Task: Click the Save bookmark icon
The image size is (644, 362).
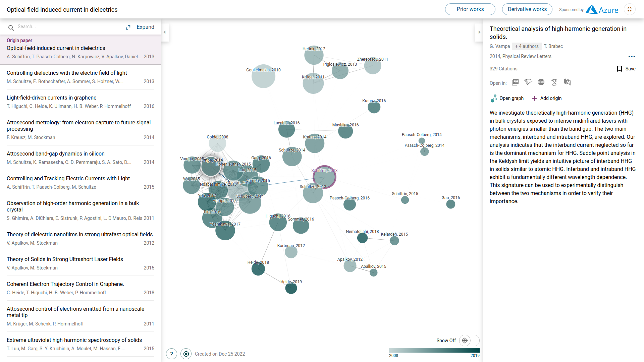Action: coord(620,69)
